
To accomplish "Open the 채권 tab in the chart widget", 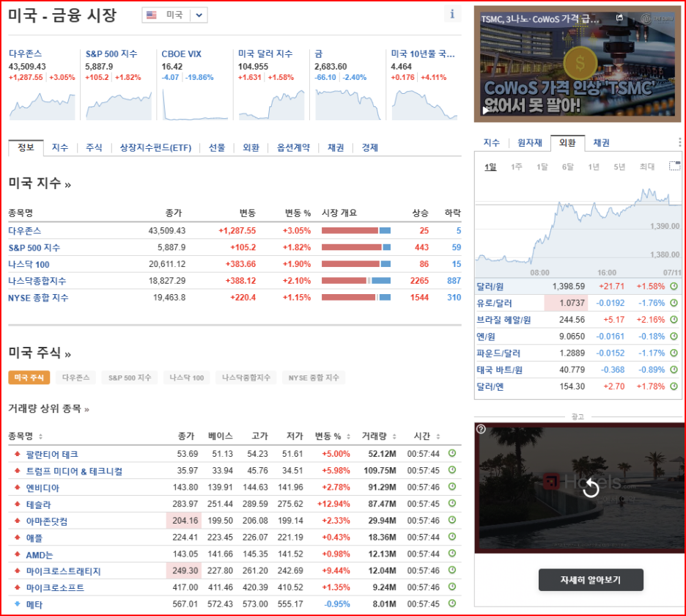I will click(x=601, y=143).
